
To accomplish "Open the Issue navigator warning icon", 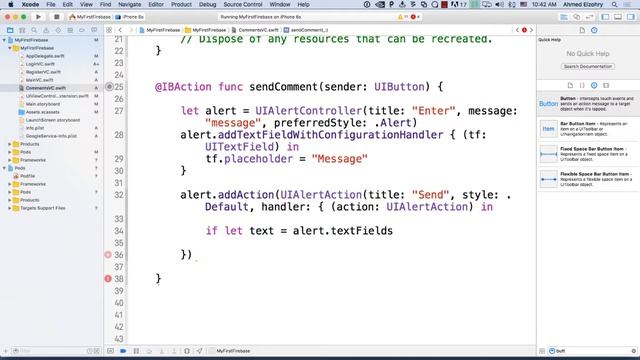I will coord(46,30).
